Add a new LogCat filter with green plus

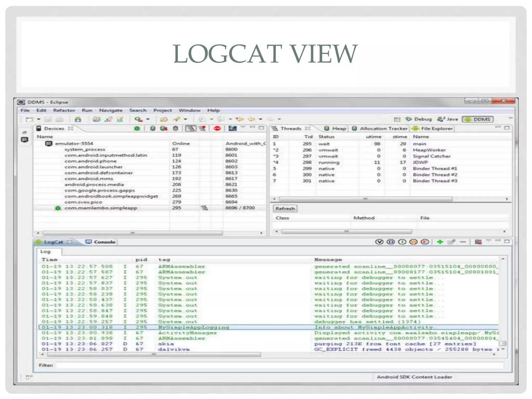(x=440, y=242)
